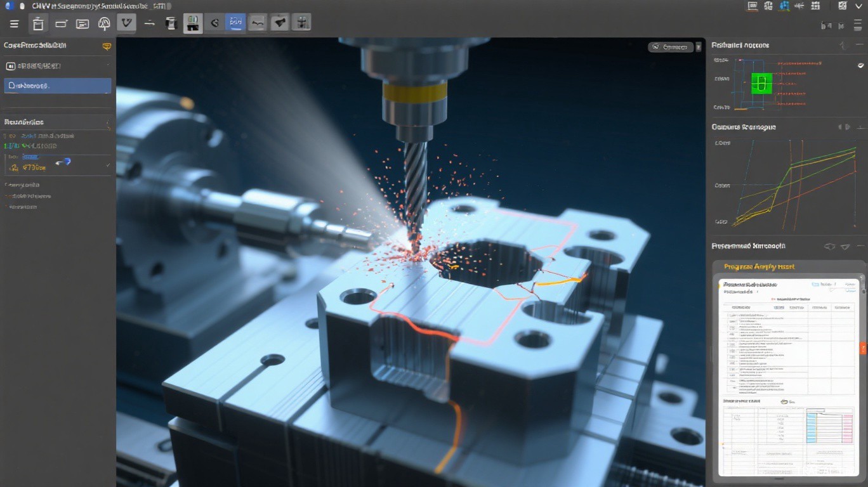Select the highlighted blue row in the left panel

pyautogui.click(x=58, y=86)
